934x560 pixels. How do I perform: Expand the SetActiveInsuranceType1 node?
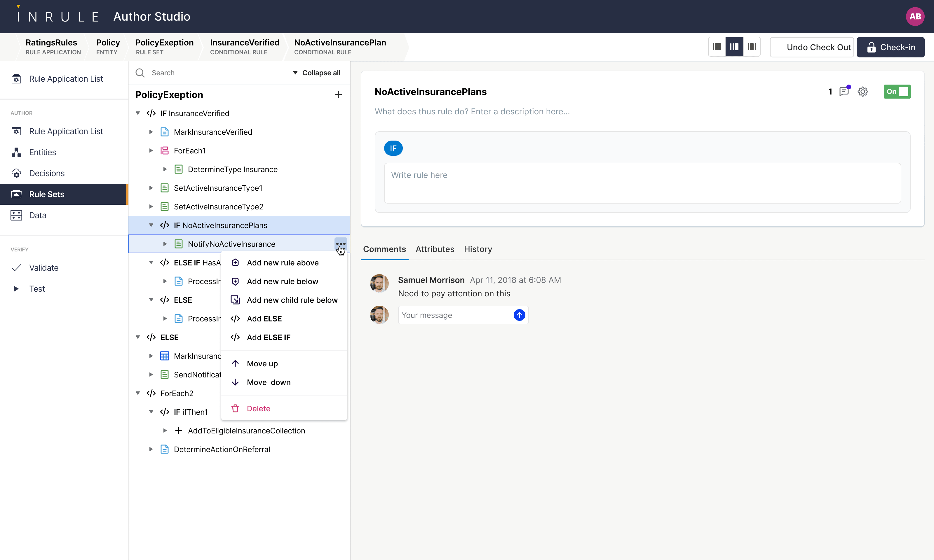[x=151, y=188]
